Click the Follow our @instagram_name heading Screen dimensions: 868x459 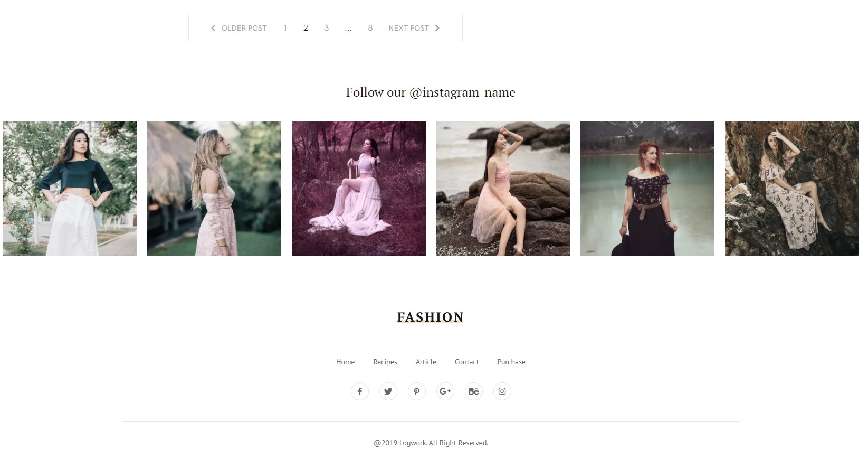click(x=431, y=92)
